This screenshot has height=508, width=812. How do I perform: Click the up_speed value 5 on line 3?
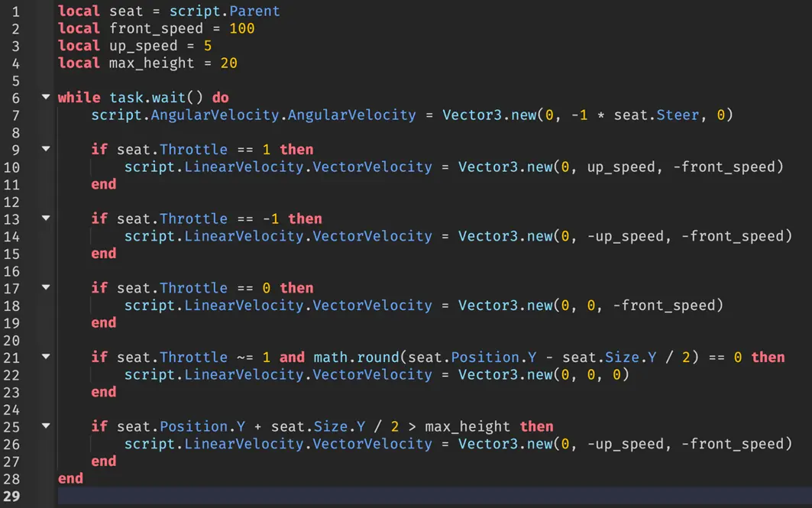coord(208,46)
